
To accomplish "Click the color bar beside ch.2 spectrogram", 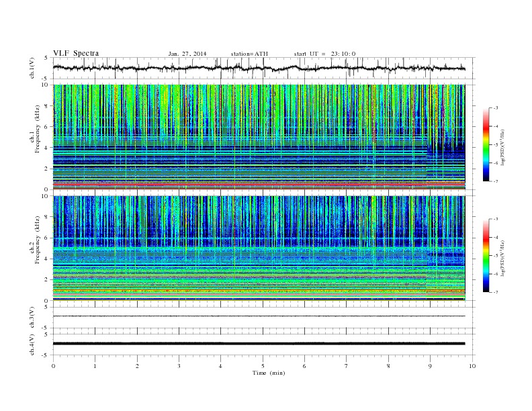I will (486, 255).
